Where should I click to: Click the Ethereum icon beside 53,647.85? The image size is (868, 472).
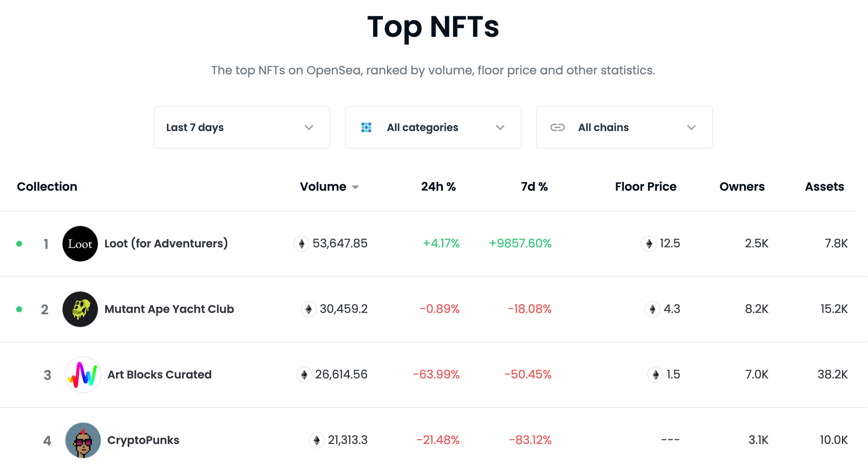(302, 244)
